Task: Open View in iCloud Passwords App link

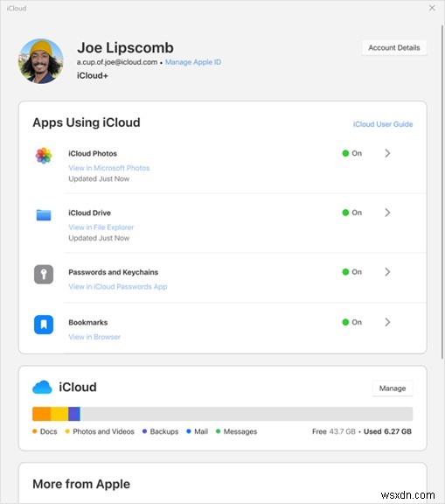Action: pos(117,286)
